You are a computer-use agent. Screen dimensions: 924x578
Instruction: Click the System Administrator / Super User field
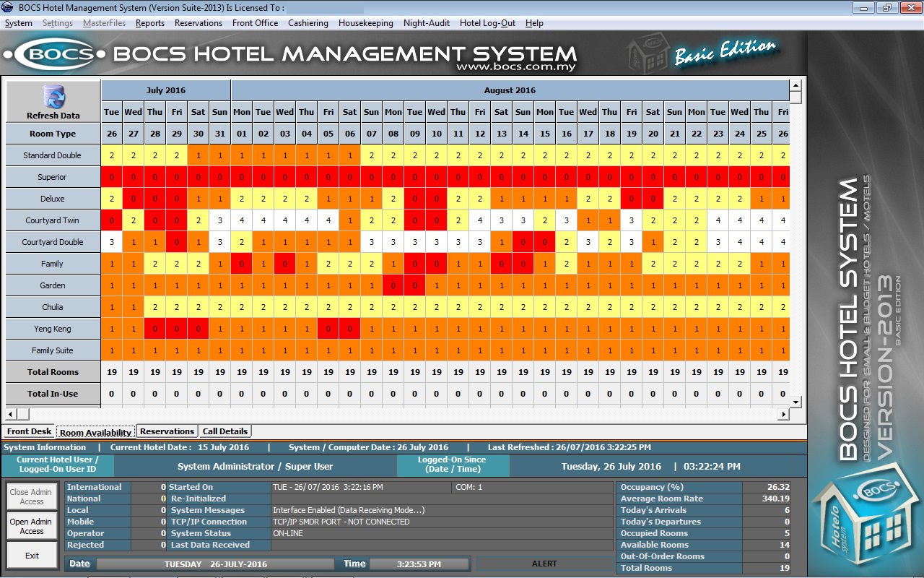pos(256,467)
